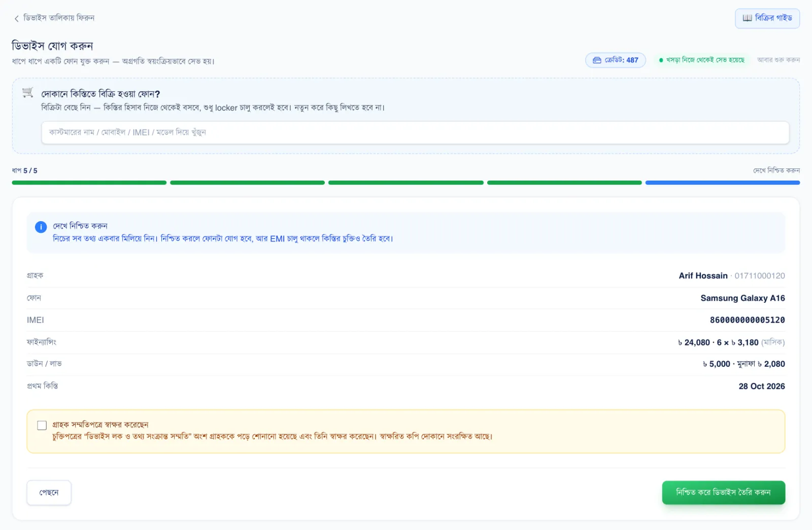Viewport: 812px width, 530px height.
Task: Select the blue fifth progress step bar
Action: click(x=723, y=183)
